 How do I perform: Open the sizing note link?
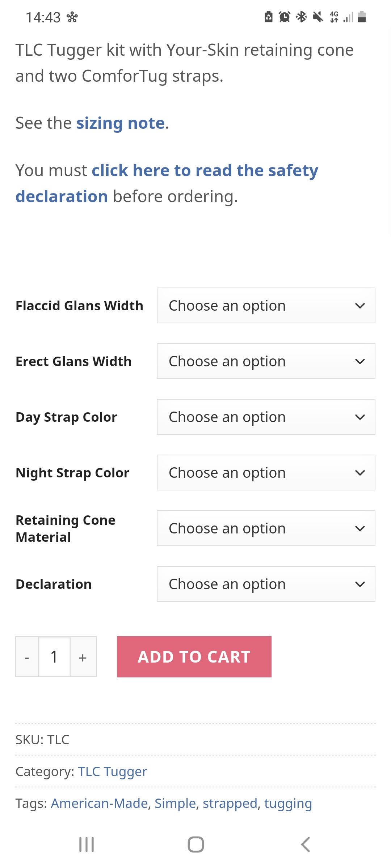pyautogui.click(x=121, y=123)
